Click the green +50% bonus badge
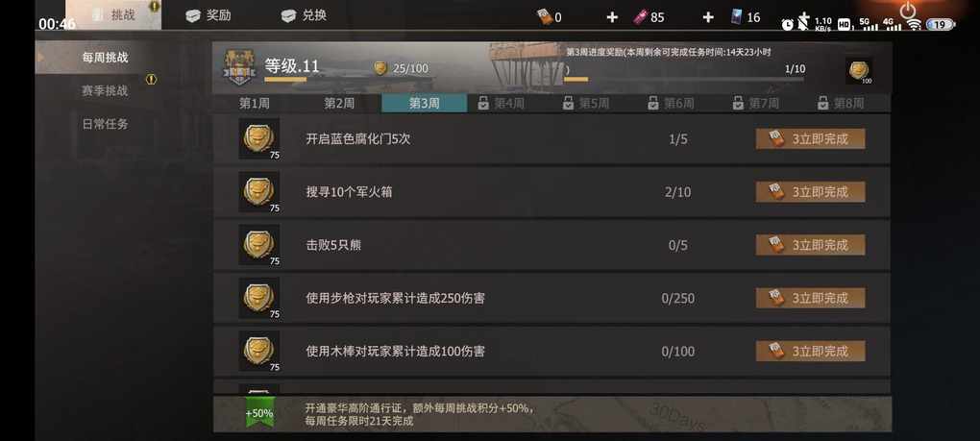This screenshot has width=980, height=441. pos(259,413)
